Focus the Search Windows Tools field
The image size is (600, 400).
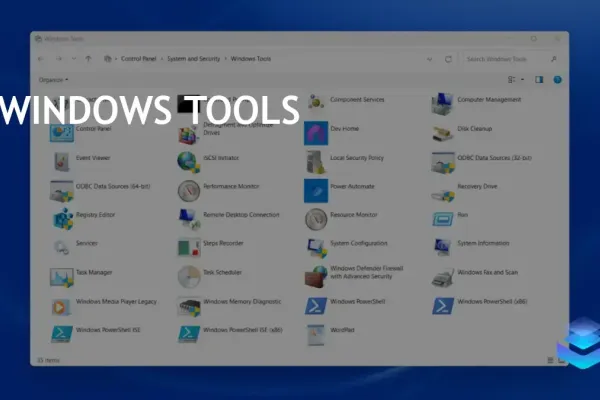(511, 59)
